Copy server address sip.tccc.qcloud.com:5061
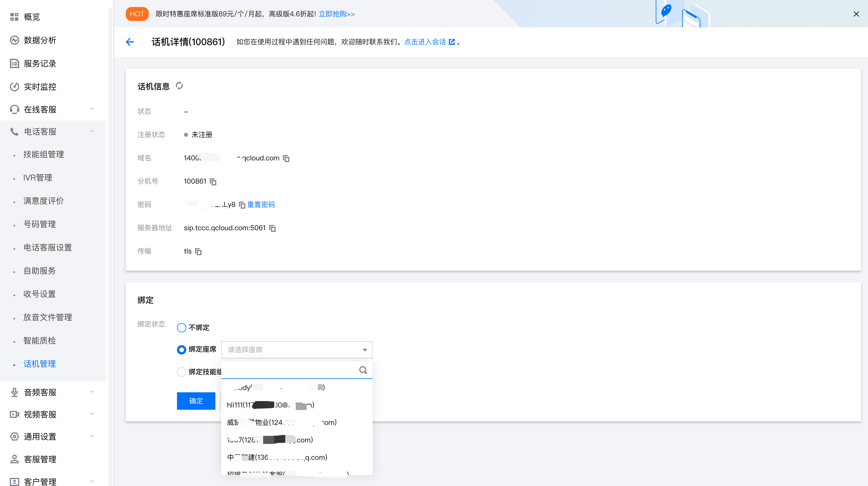The image size is (868, 486). pos(273,228)
